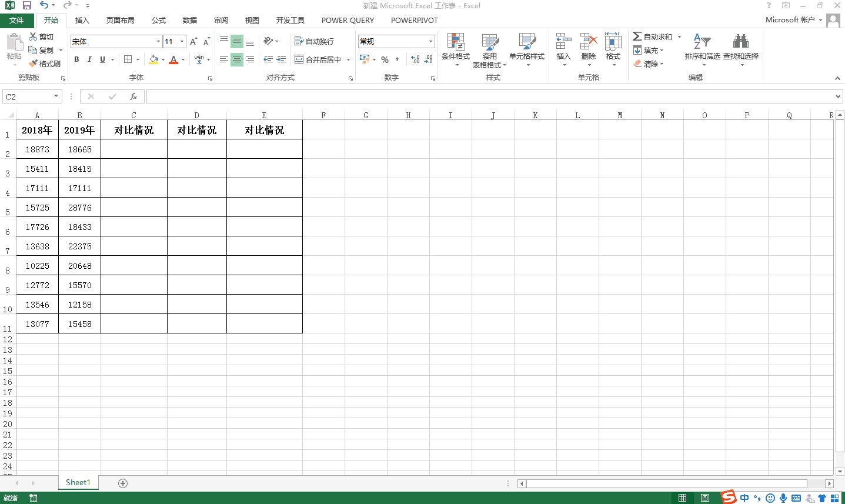The height and width of the screenshot is (504, 845).
Task: Click the percent style icon
Action: (x=385, y=59)
